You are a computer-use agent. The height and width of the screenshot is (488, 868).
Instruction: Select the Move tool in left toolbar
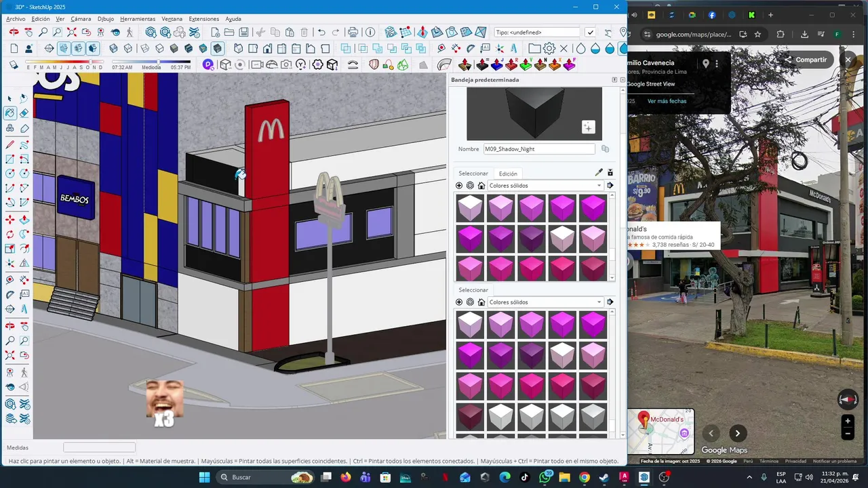pyautogui.click(x=10, y=220)
